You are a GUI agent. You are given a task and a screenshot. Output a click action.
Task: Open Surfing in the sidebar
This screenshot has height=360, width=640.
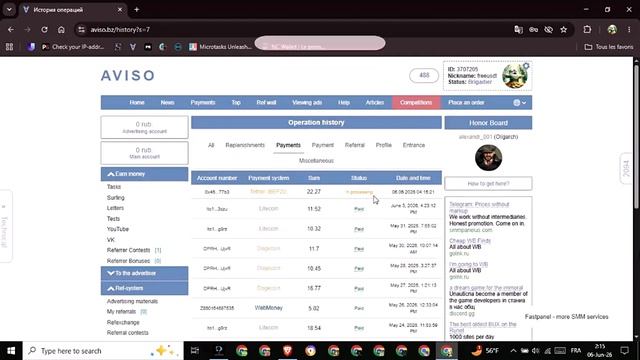pos(116,198)
